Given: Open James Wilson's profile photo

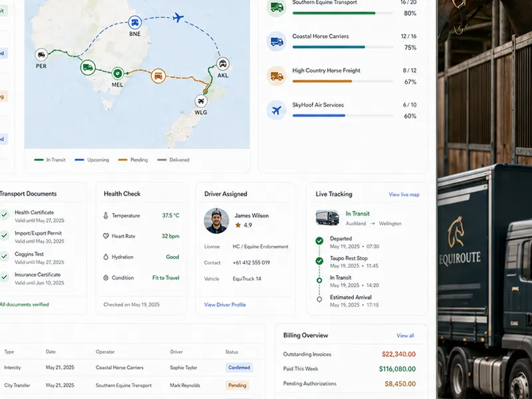Looking at the screenshot, I should [217, 221].
